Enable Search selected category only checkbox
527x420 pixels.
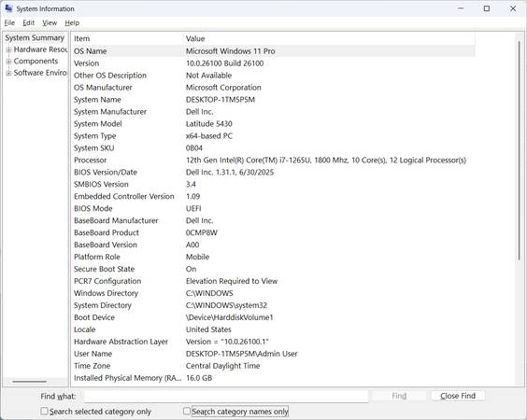pyautogui.click(x=44, y=411)
